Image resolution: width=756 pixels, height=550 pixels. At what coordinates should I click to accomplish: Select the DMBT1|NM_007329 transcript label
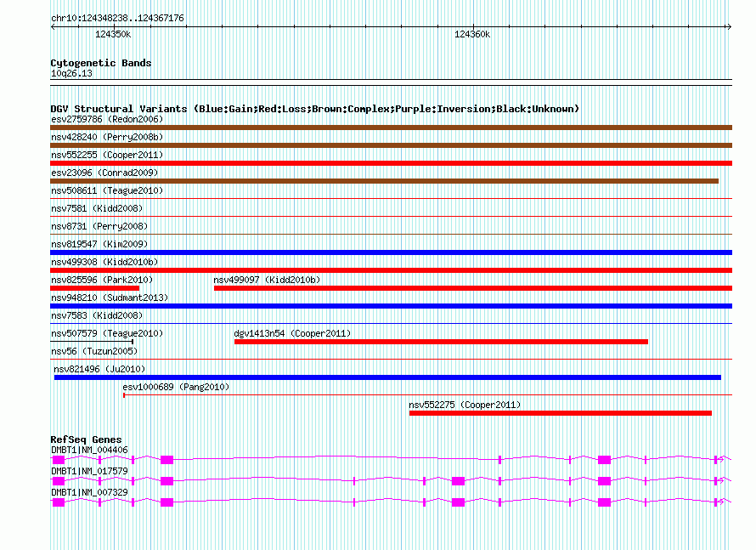89,492
